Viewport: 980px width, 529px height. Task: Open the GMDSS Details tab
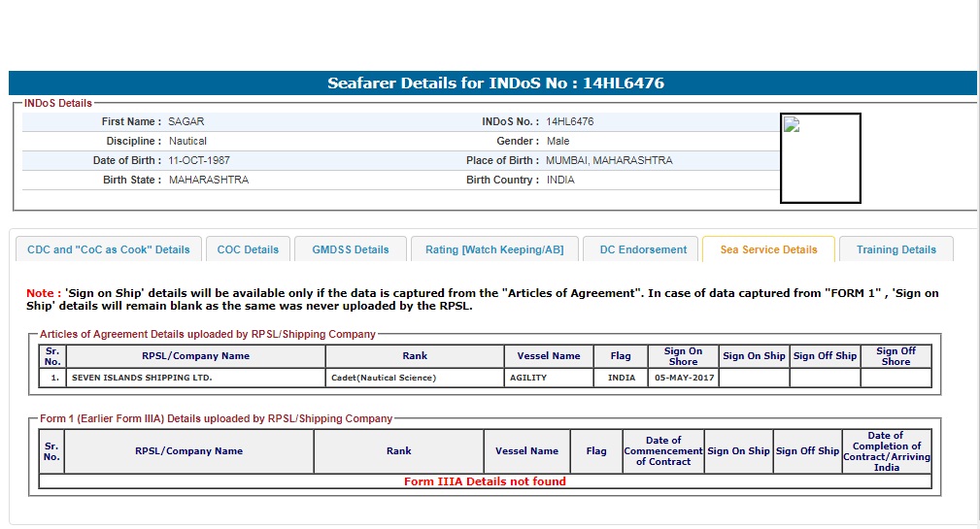tap(351, 249)
